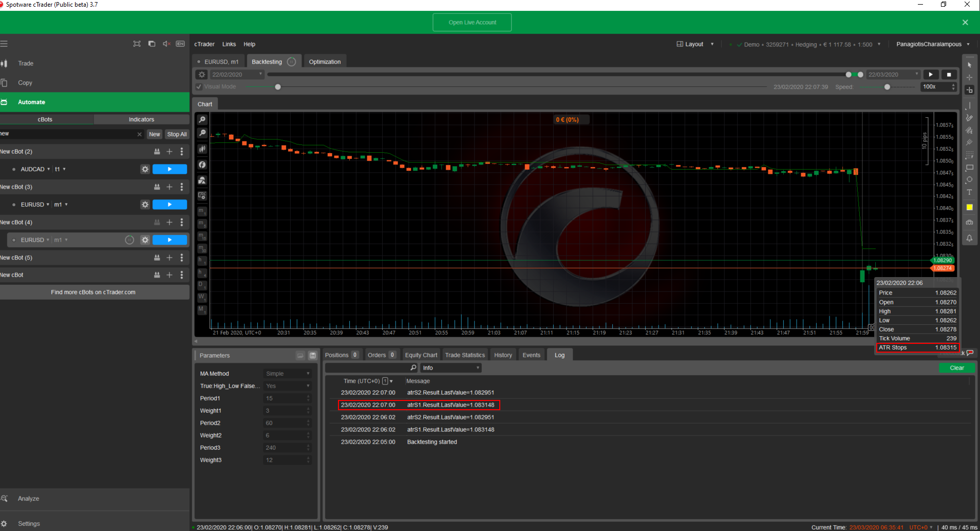This screenshot has height=531, width=980.
Task: Start the backtesting play button
Action: [x=931, y=75]
